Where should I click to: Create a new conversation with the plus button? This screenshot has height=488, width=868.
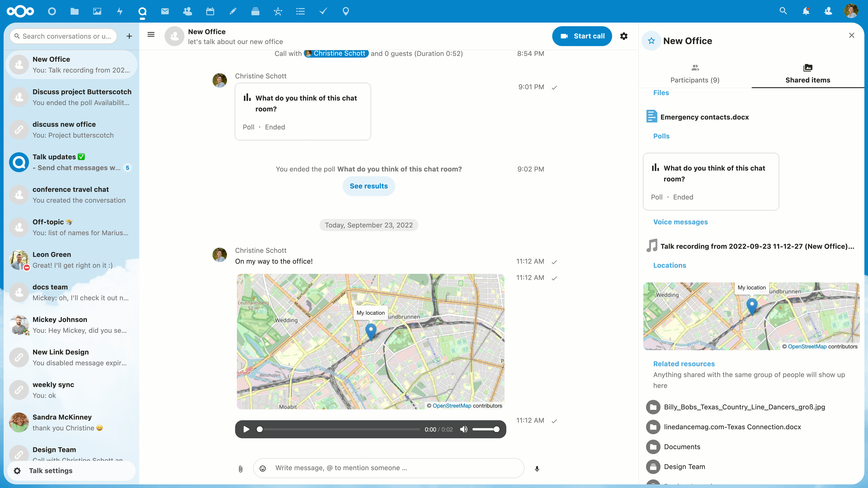coord(129,36)
